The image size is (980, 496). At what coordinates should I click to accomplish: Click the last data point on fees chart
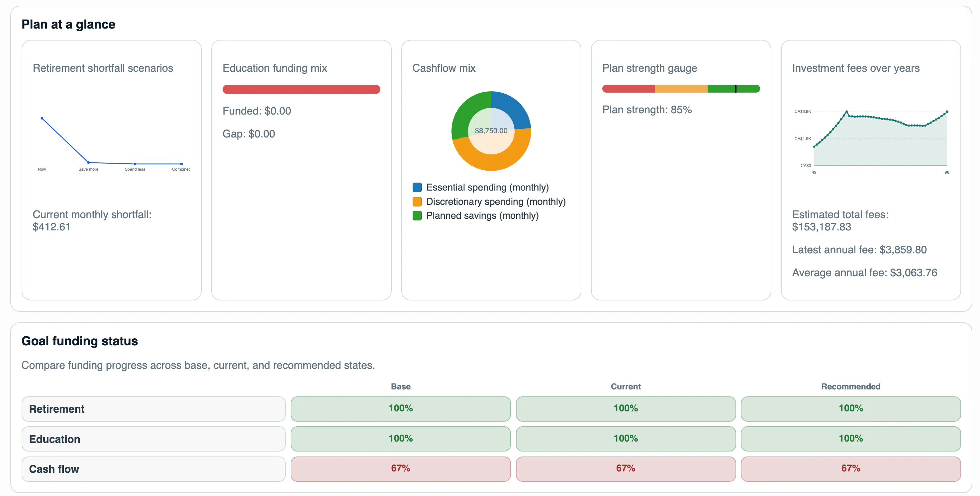pyautogui.click(x=947, y=112)
